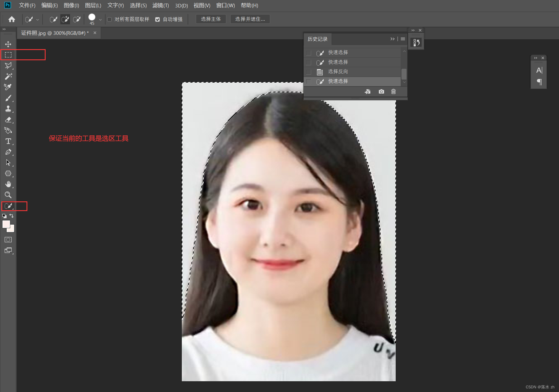Open the brush size picker dropdown
Screen dimensions: 559x392
[100, 20]
